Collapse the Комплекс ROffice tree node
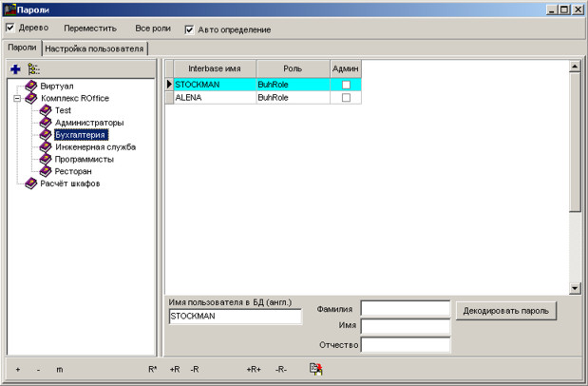This screenshot has width=588, height=386. (x=17, y=98)
